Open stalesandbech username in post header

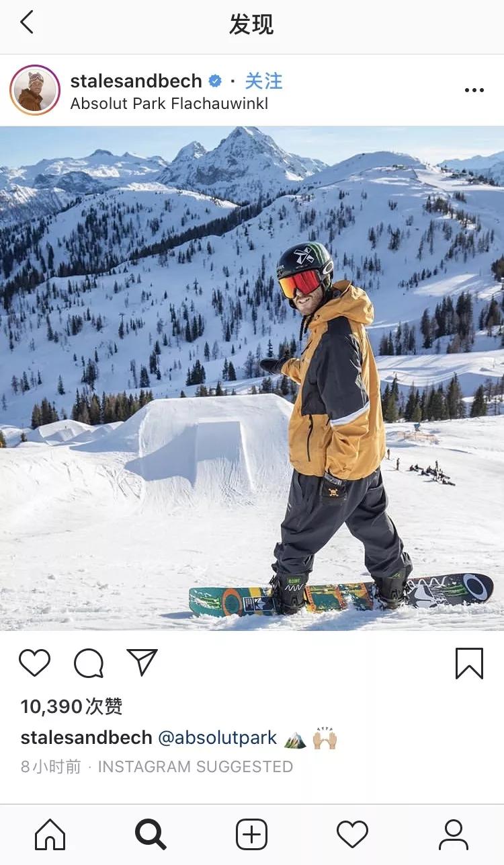(136, 81)
